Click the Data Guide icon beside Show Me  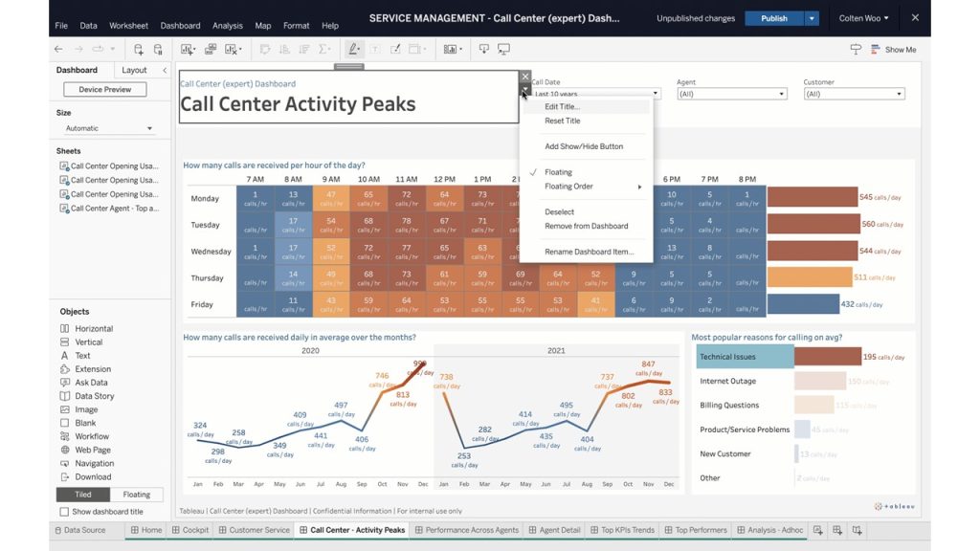click(856, 50)
